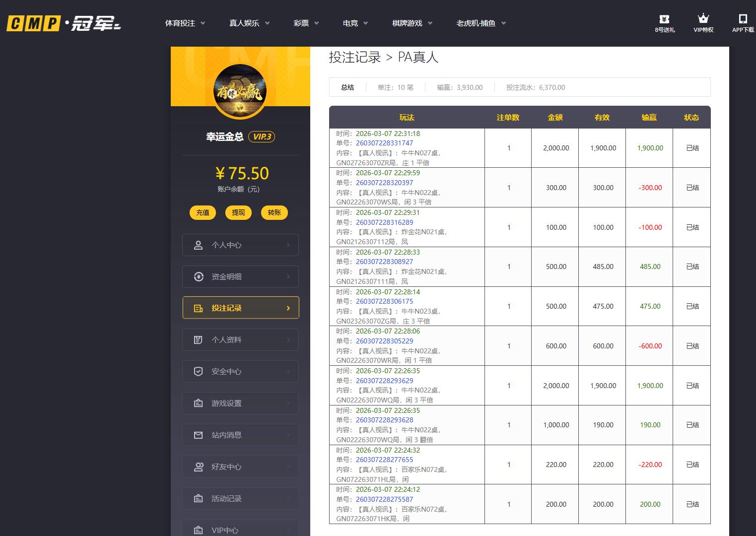Click the 8号送礼 gift icon

[x=664, y=19]
